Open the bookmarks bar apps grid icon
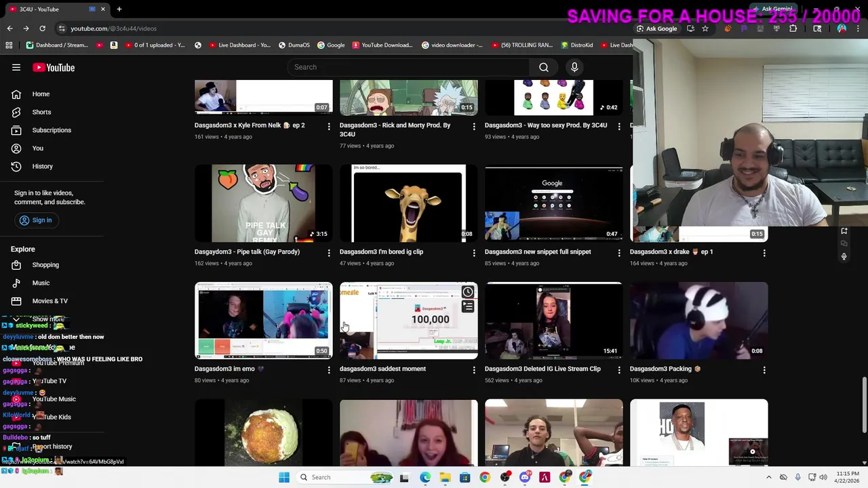 point(9,45)
